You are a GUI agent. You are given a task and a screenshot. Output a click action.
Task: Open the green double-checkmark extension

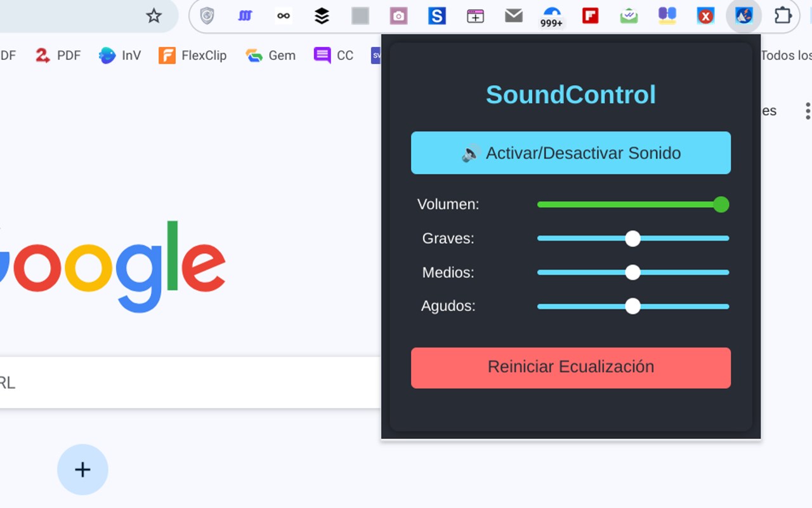coord(629,16)
